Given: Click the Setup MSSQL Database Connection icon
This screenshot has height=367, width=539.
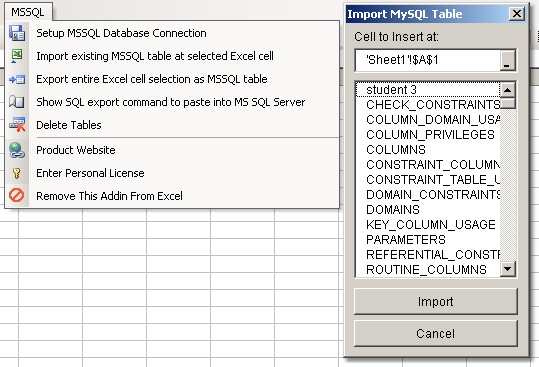Looking at the screenshot, I should [17, 33].
